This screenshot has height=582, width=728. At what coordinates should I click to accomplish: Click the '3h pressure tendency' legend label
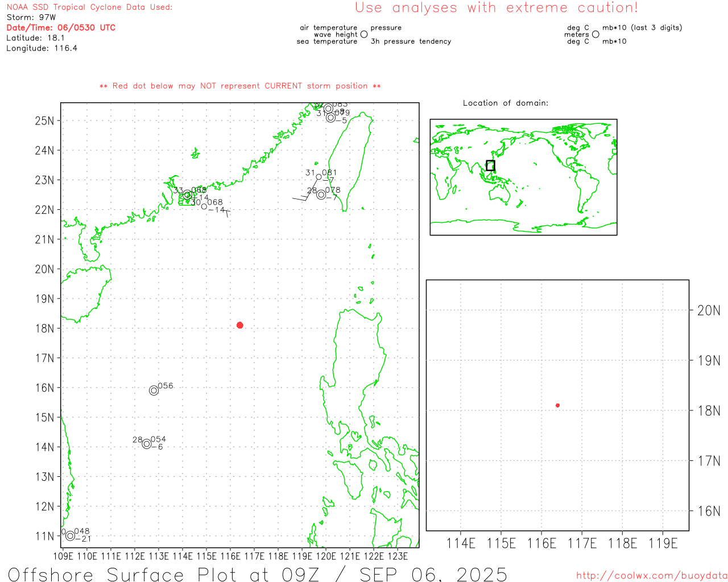411,41
